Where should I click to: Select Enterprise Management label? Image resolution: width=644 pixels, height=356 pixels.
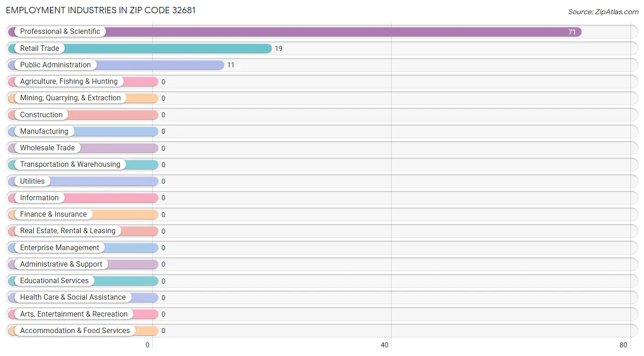(x=60, y=248)
